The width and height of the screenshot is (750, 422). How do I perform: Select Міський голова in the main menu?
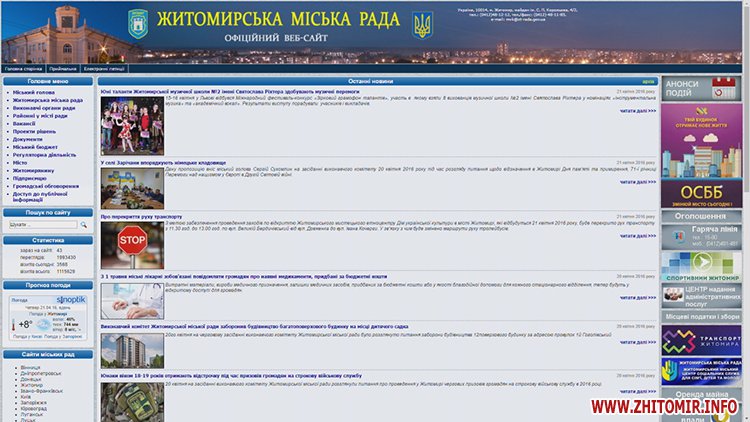pos(34,92)
